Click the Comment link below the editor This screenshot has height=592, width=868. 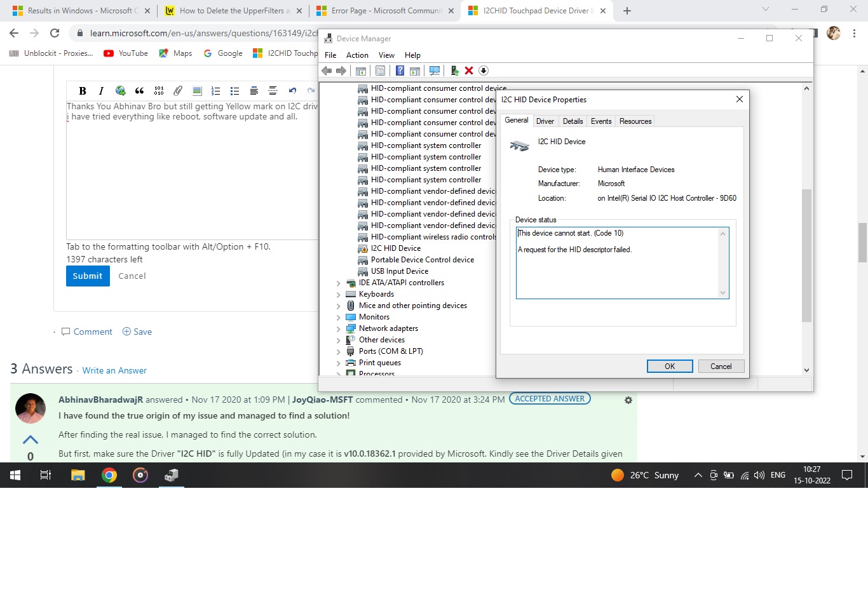pyautogui.click(x=87, y=332)
